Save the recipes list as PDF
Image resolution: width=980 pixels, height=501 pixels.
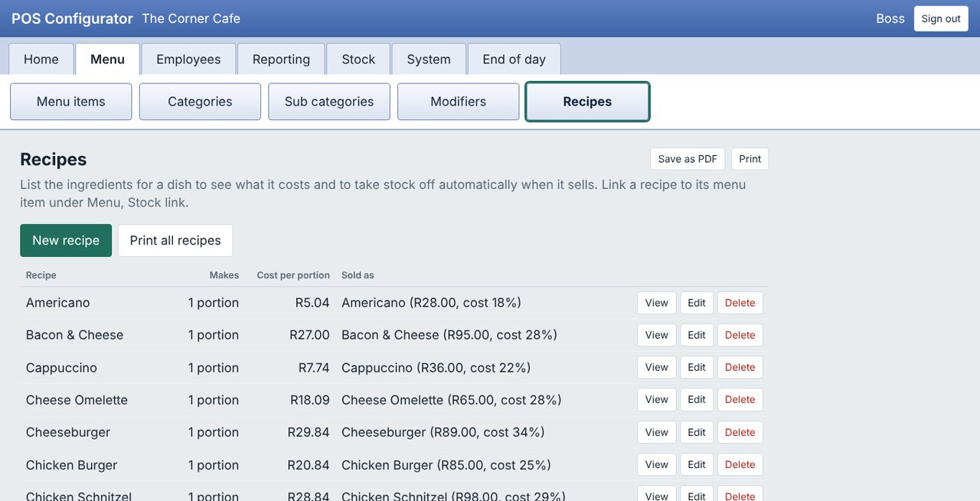point(688,159)
